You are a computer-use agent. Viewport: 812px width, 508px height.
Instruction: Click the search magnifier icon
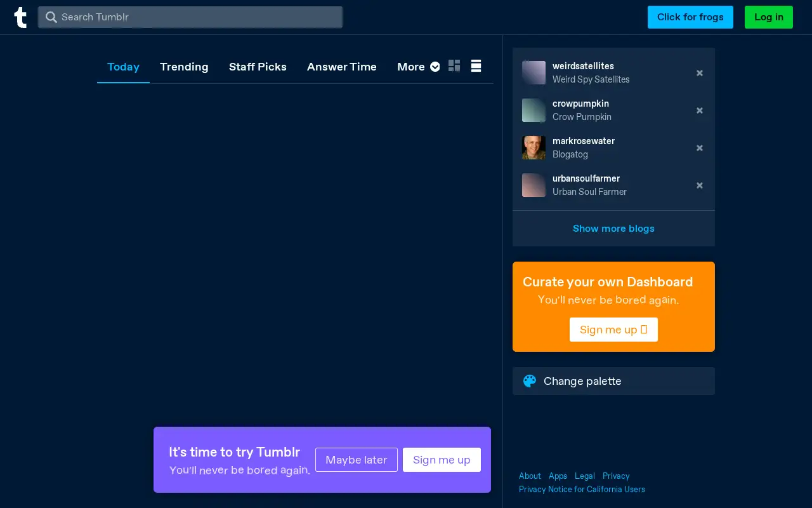[x=51, y=17]
